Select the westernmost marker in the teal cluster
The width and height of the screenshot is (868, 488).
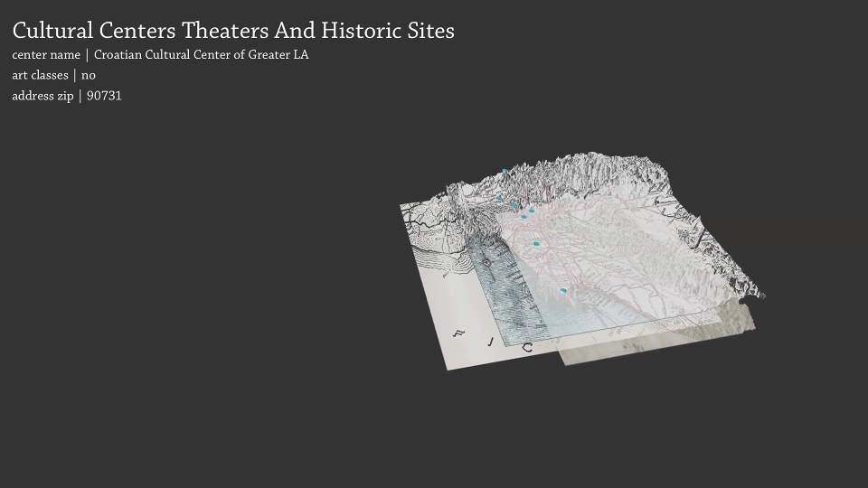click(x=498, y=198)
